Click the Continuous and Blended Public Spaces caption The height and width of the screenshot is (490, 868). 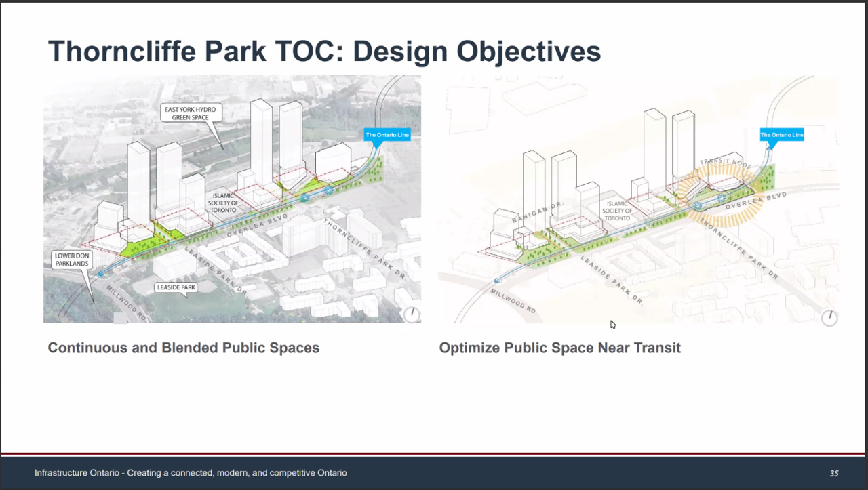tap(183, 348)
